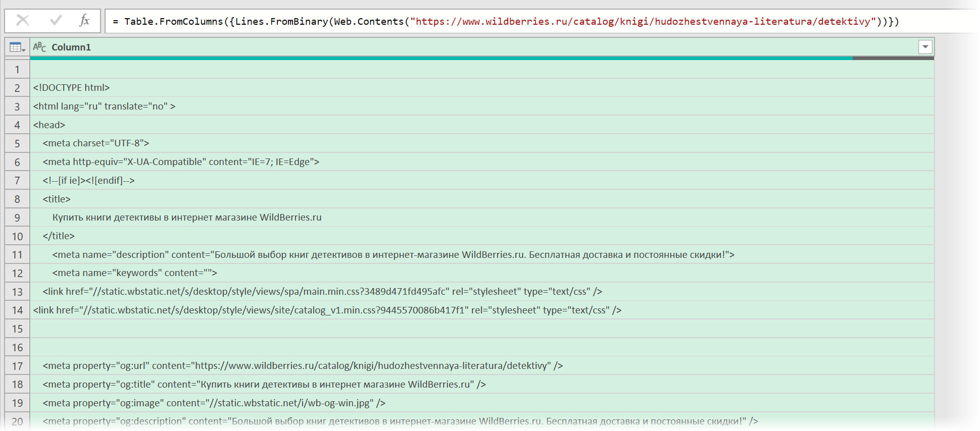The height and width of the screenshot is (431, 980).
Task: Select the row 9 page title text cell
Action: click(x=482, y=218)
